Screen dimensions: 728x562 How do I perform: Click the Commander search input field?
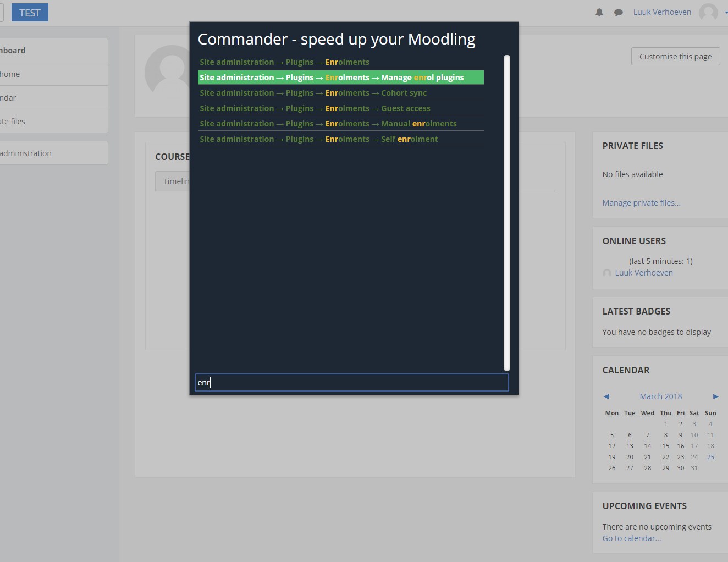point(352,383)
